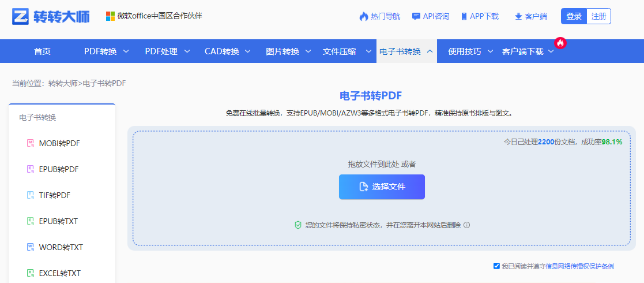Viewport: 644px width, 283px height.
Task: Click the info icon after privacy notice
Action: [x=466, y=225]
